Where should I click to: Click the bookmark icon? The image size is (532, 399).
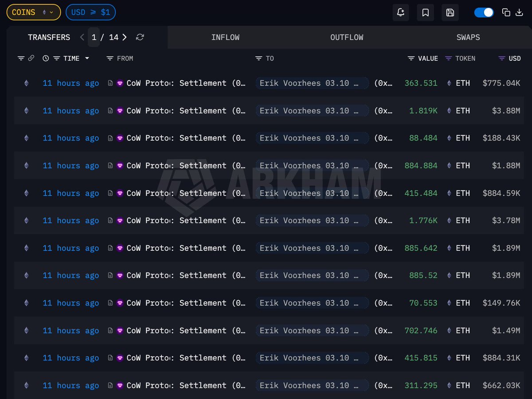coord(425,12)
